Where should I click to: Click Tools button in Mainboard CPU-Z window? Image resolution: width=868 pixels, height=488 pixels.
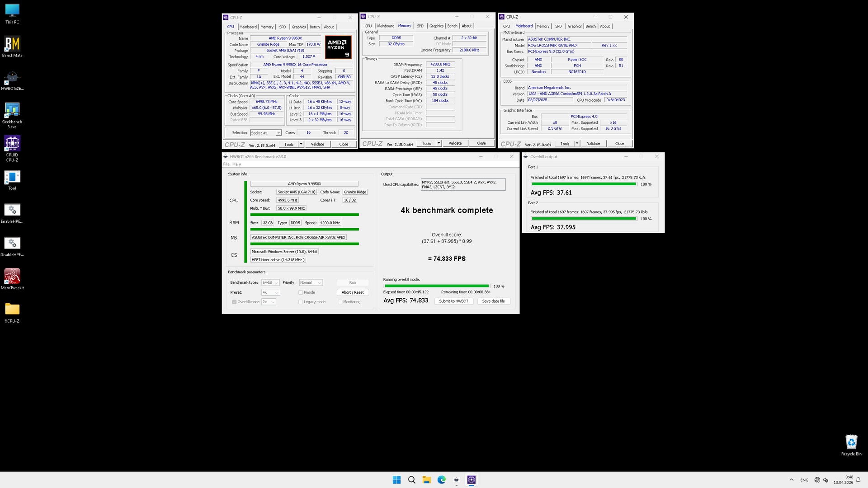click(x=565, y=144)
